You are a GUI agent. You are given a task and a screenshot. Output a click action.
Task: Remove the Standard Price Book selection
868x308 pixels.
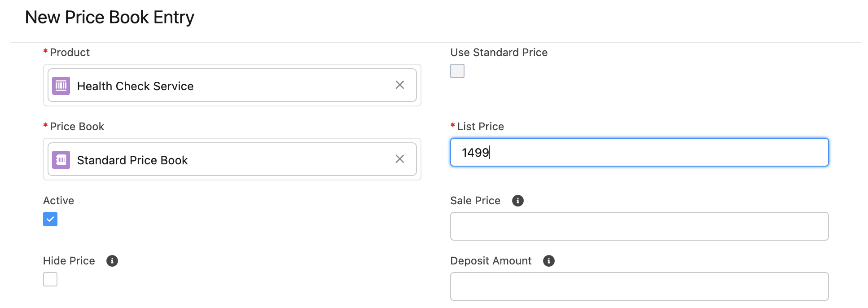click(400, 159)
